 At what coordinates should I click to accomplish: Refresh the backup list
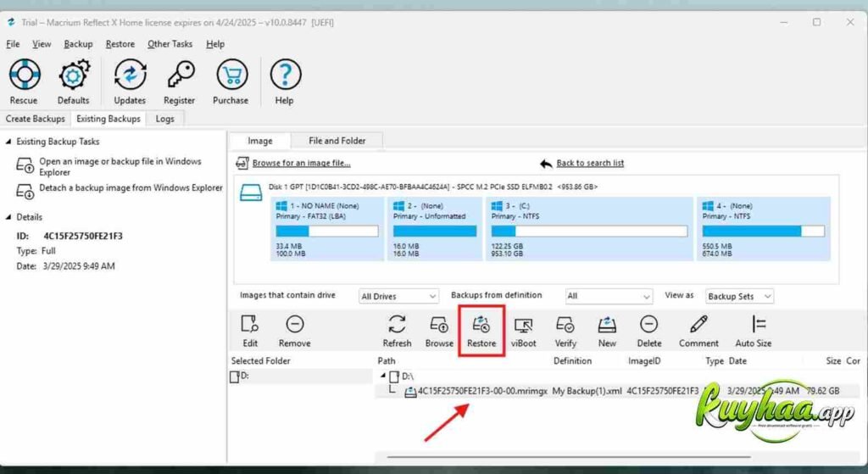397,332
